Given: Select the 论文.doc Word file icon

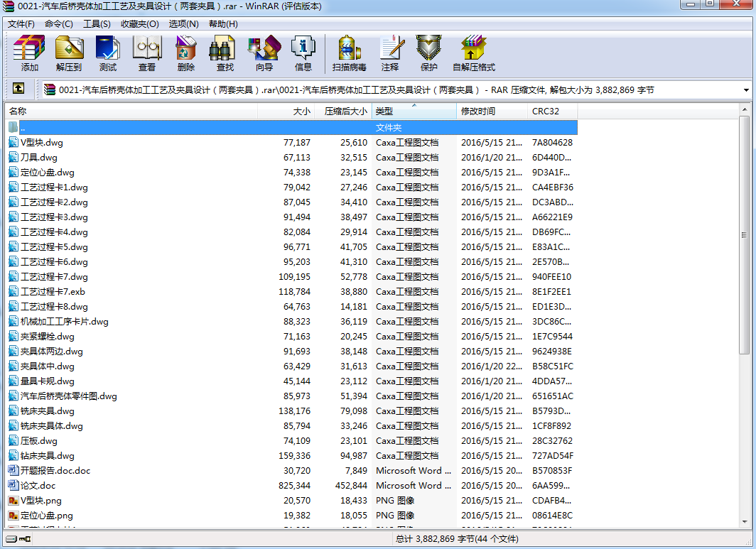Looking at the screenshot, I should pos(13,485).
